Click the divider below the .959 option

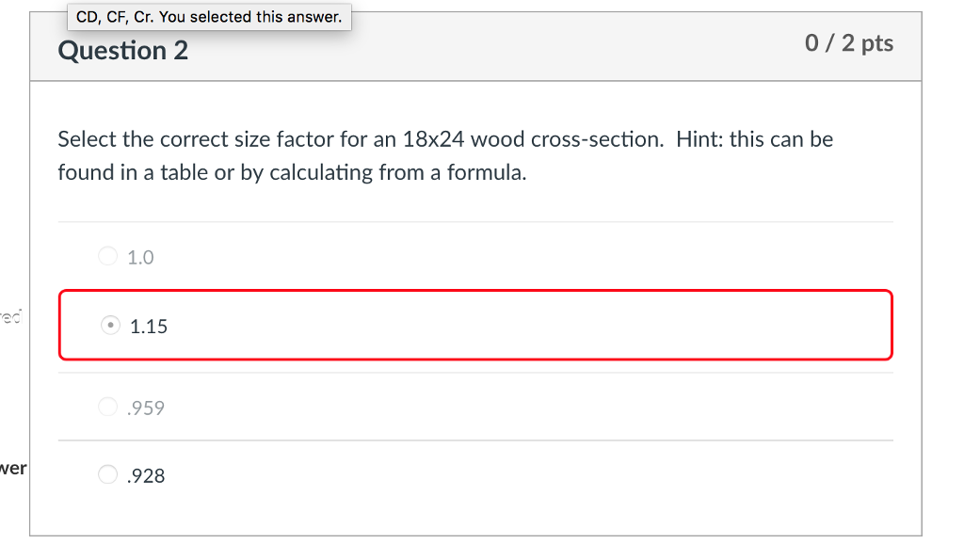click(x=475, y=440)
